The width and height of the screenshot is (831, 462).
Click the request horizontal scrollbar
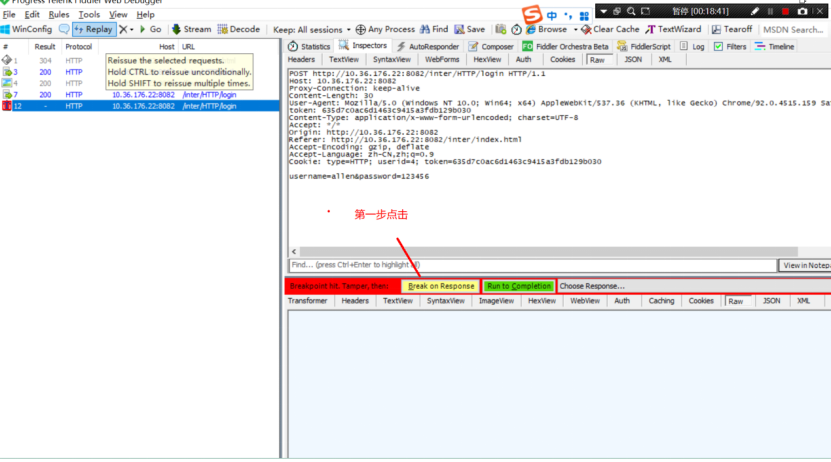[549, 252]
